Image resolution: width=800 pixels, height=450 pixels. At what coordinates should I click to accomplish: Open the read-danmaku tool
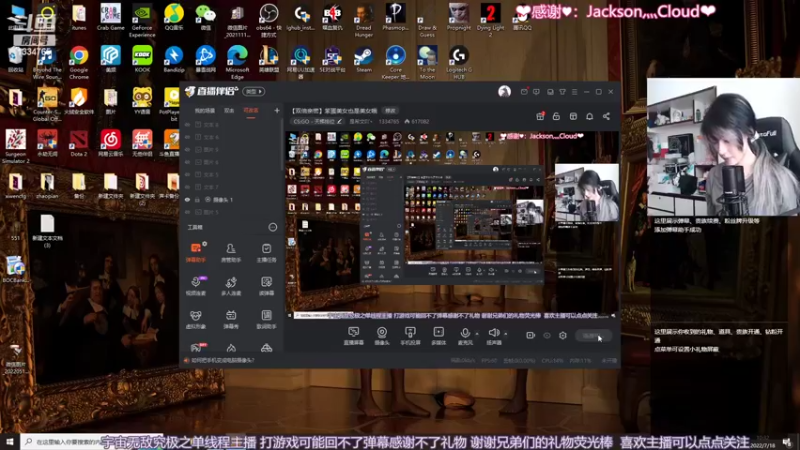coord(266,286)
